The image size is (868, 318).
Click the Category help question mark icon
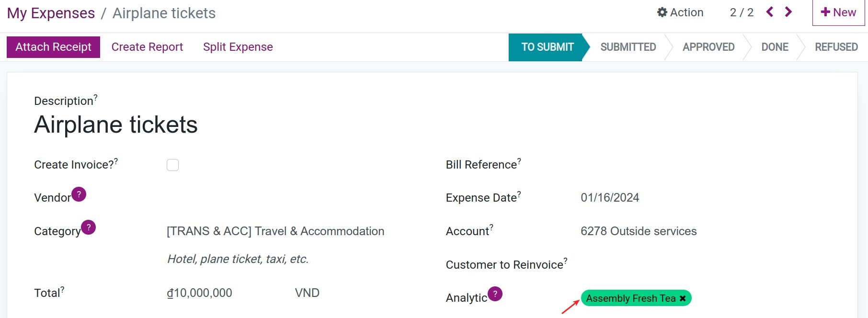pyautogui.click(x=88, y=227)
